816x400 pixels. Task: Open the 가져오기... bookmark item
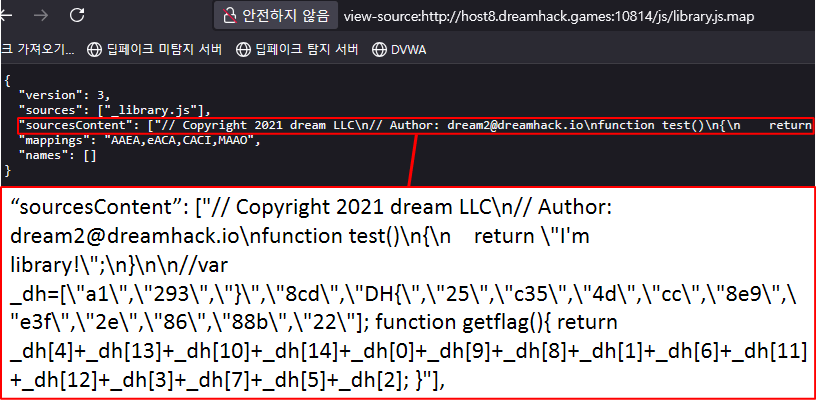(37, 49)
